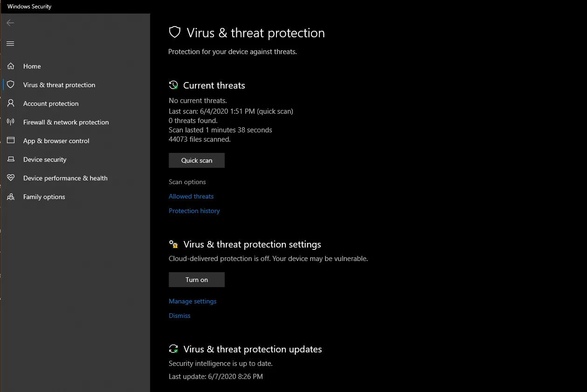Click the Firewall network signal icon
This screenshot has width=587, height=392.
coord(11,122)
